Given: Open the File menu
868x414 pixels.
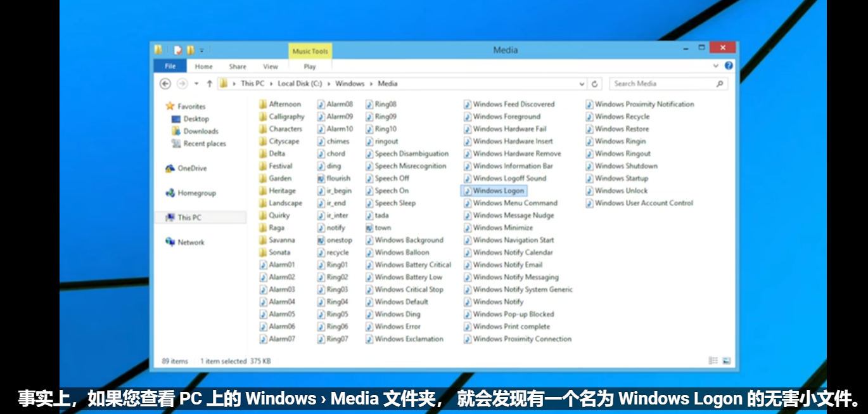Looking at the screenshot, I should pyautogui.click(x=169, y=66).
